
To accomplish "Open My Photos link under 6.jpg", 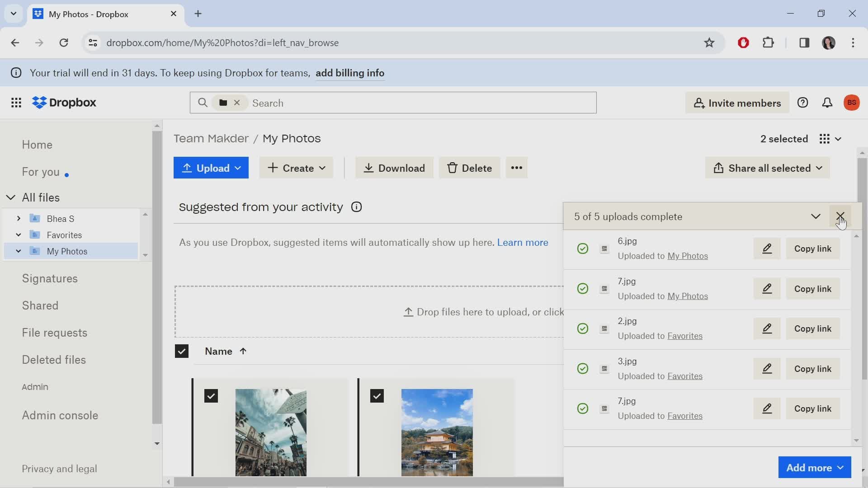I will (x=688, y=256).
